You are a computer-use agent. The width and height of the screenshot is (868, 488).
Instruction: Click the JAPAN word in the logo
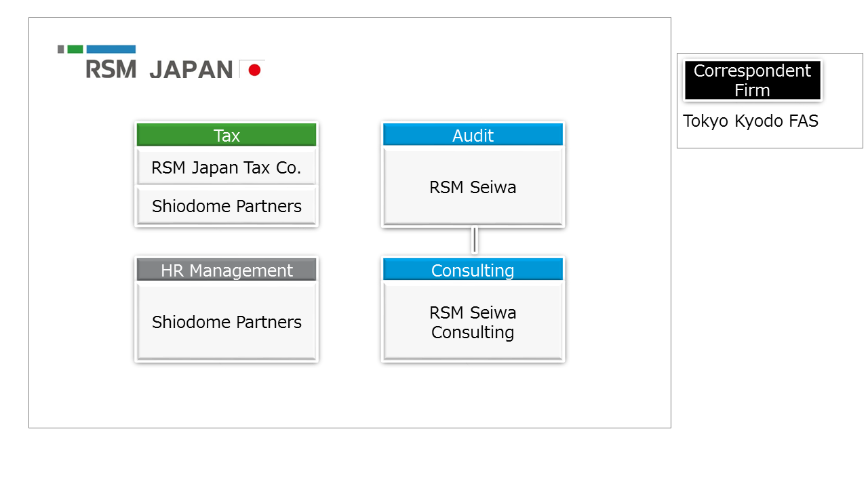pos(191,69)
